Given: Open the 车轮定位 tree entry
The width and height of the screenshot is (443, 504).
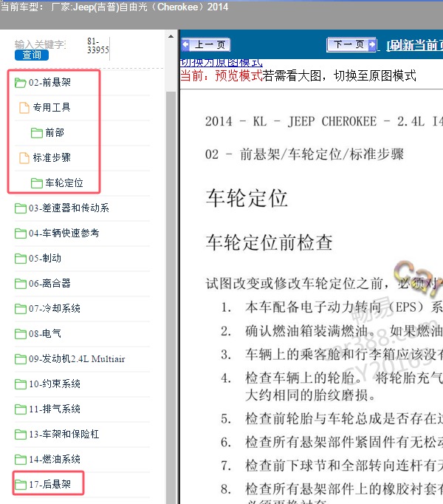Looking at the screenshot, I should point(64,183).
